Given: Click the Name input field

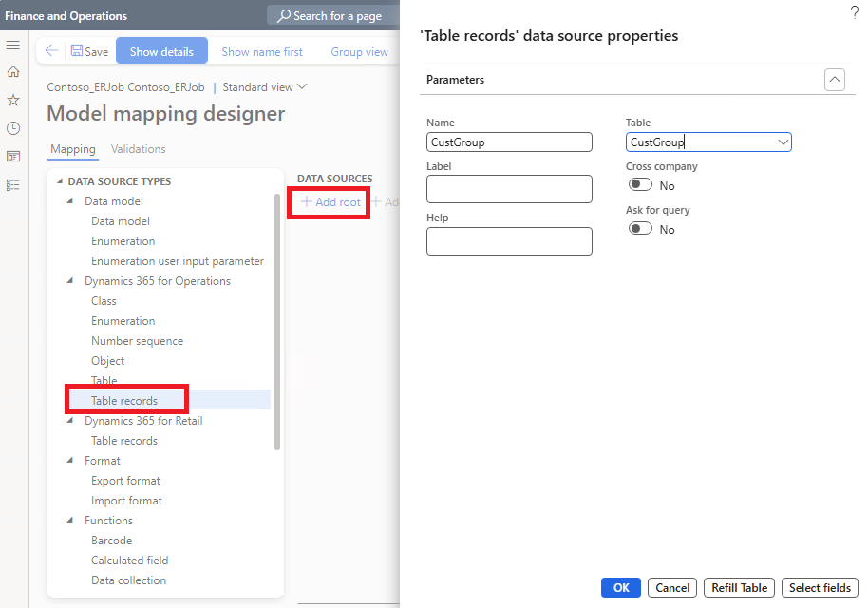Looking at the screenshot, I should click(x=509, y=142).
